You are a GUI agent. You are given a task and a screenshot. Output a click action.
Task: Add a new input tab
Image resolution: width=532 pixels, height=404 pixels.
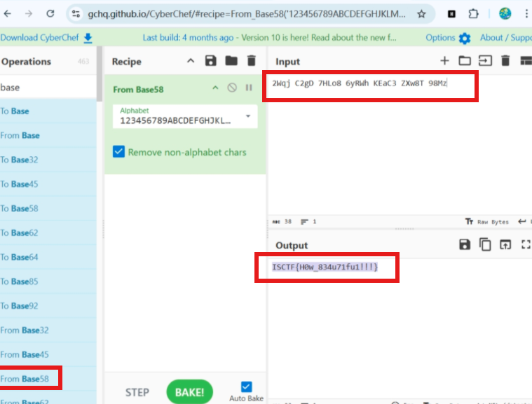[444, 62]
